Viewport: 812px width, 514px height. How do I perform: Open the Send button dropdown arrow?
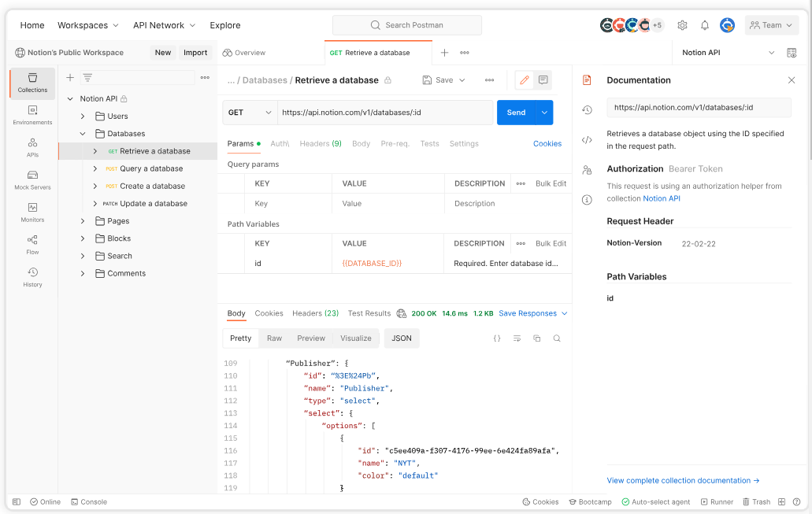(x=544, y=113)
